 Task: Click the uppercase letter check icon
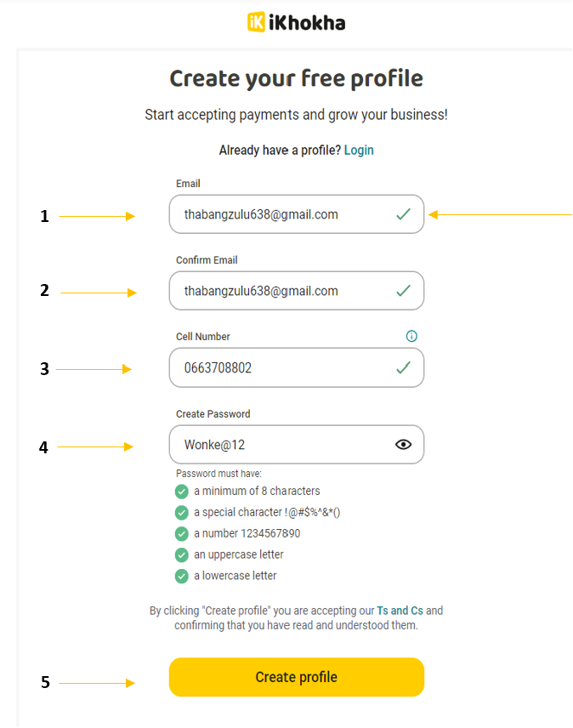(x=182, y=555)
